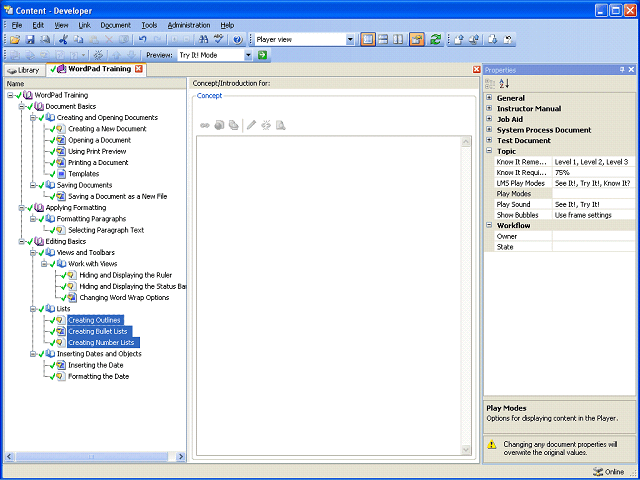Close the WordPad Training tab

click(x=139, y=69)
